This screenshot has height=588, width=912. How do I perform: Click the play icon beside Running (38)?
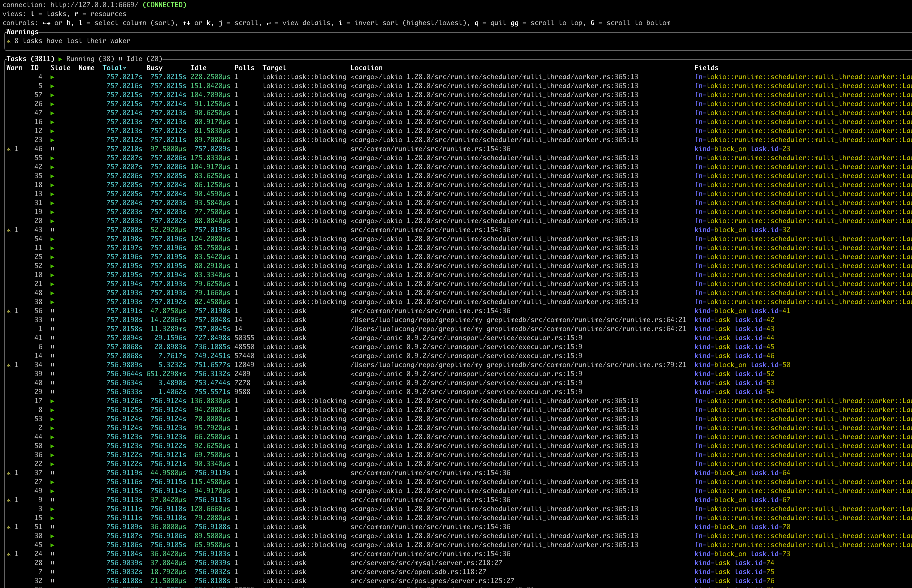coord(60,59)
